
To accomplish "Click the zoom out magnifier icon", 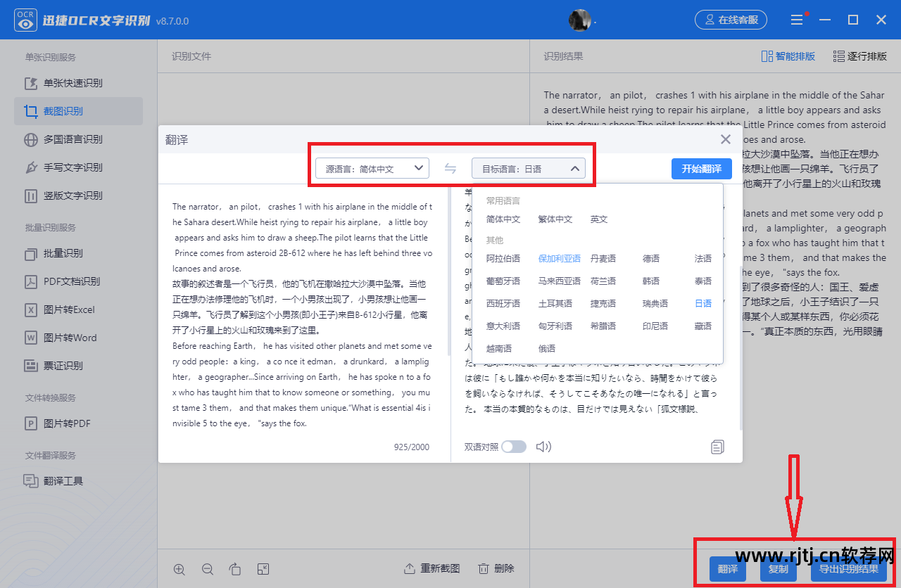I will coord(208,569).
